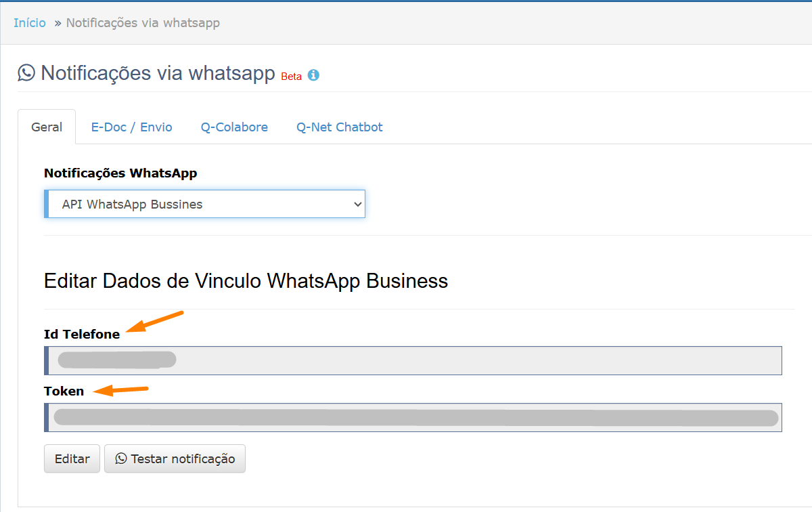Click the Testar notificação button
Image resolution: width=812 pixels, height=512 pixels.
[175, 458]
